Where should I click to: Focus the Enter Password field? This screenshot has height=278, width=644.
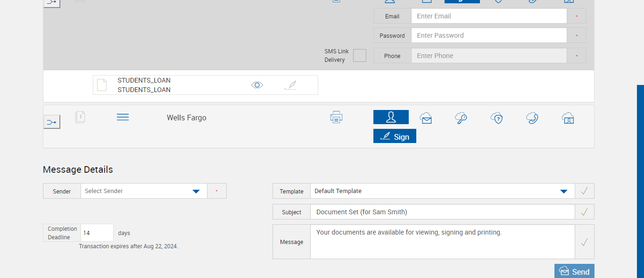coord(488,35)
